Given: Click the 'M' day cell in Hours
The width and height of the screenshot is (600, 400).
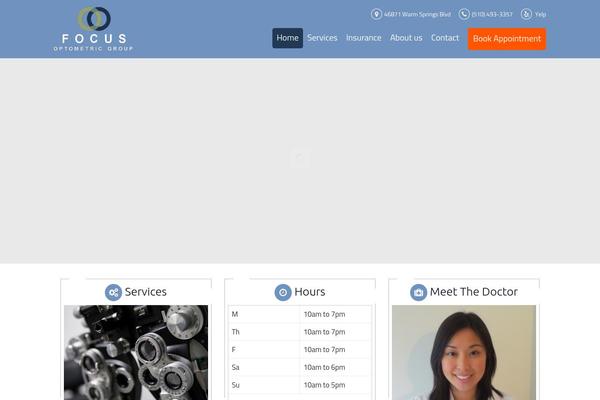Looking at the screenshot, I should coord(264,314).
